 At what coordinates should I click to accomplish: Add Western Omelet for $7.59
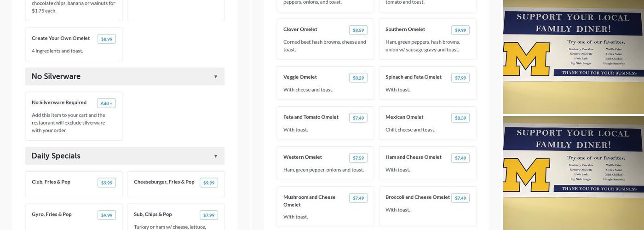358,158
